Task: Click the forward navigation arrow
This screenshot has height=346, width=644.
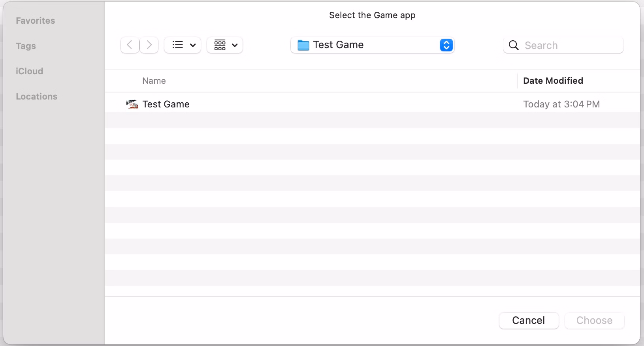Action: click(x=149, y=45)
